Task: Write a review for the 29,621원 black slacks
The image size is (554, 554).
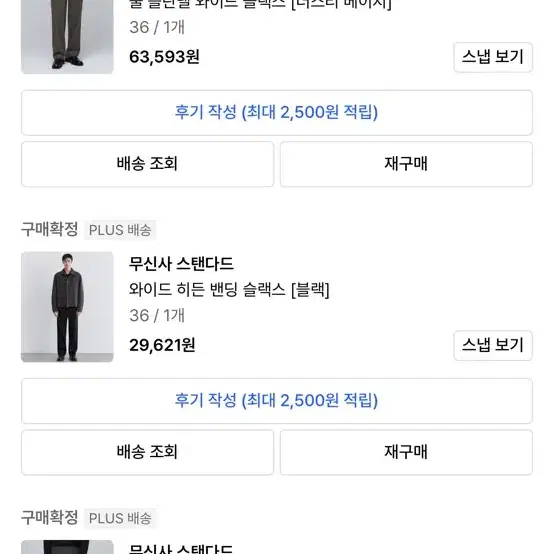Action: (x=277, y=401)
